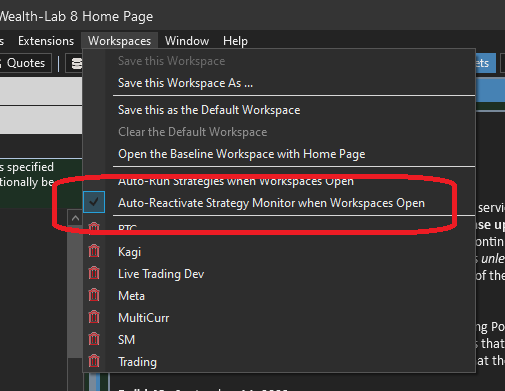Open the Window menu

(x=187, y=41)
